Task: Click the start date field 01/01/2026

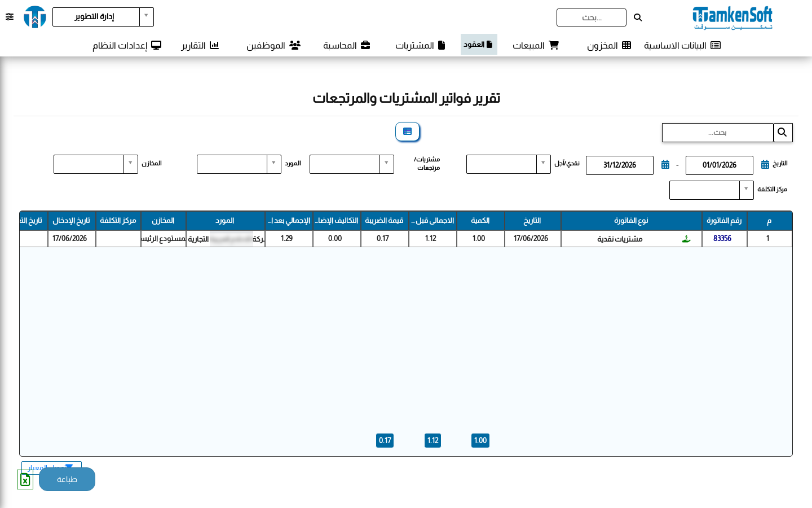Action: [720, 165]
